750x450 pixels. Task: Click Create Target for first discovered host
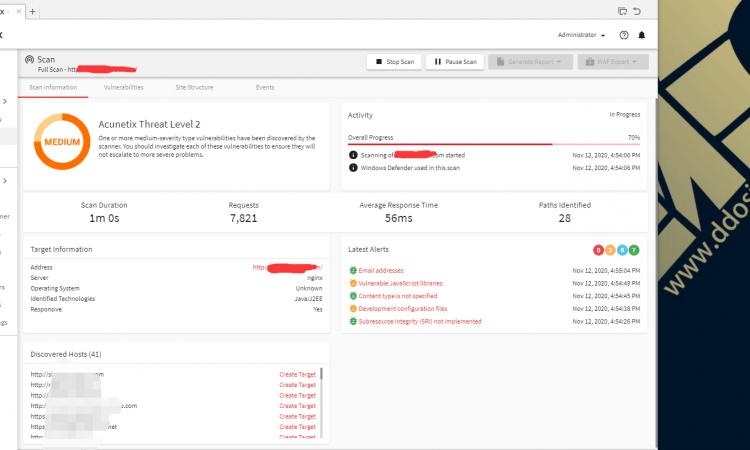tap(298, 374)
